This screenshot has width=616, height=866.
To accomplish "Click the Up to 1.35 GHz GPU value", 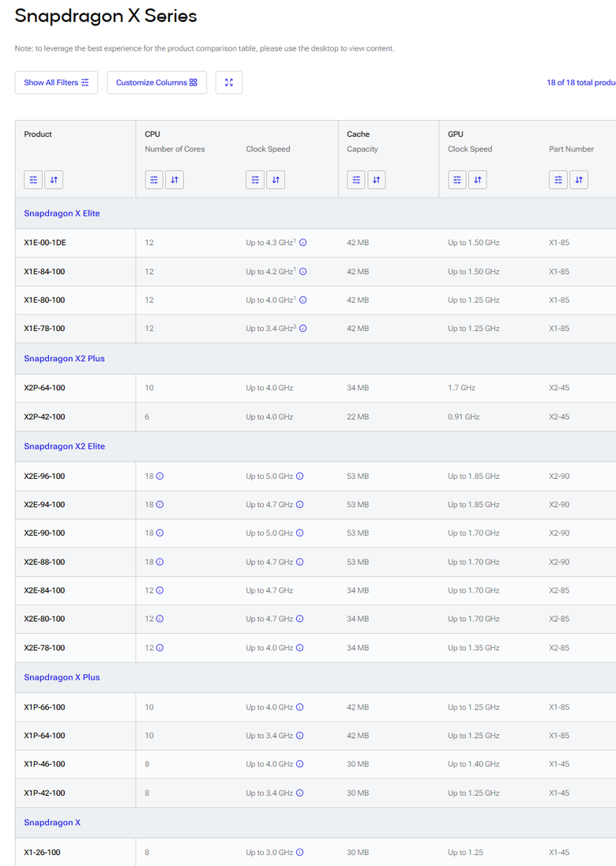I will pos(474,647).
